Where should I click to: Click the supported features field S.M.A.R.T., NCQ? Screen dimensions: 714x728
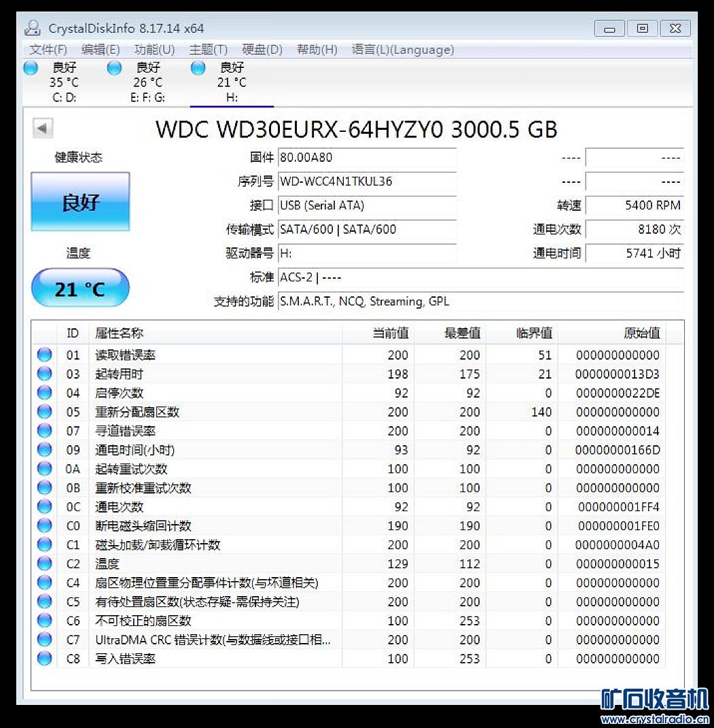(x=480, y=301)
